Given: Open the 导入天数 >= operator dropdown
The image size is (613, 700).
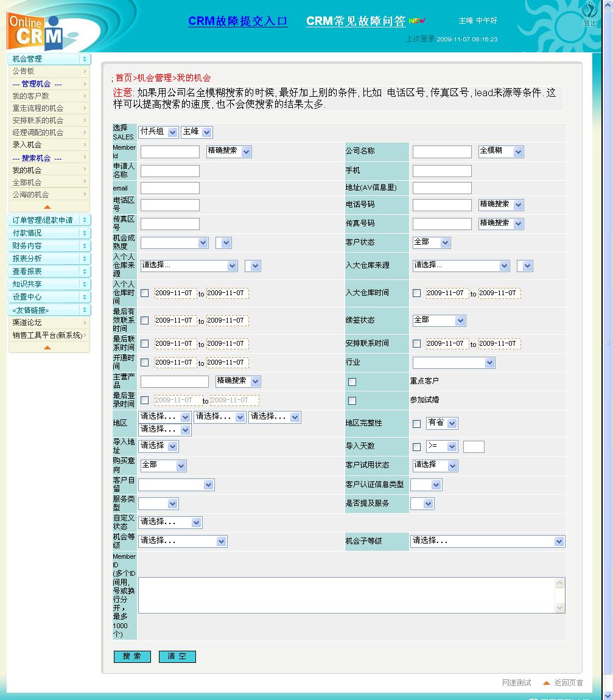Looking at the screenshot, I should tap(442, 446).
